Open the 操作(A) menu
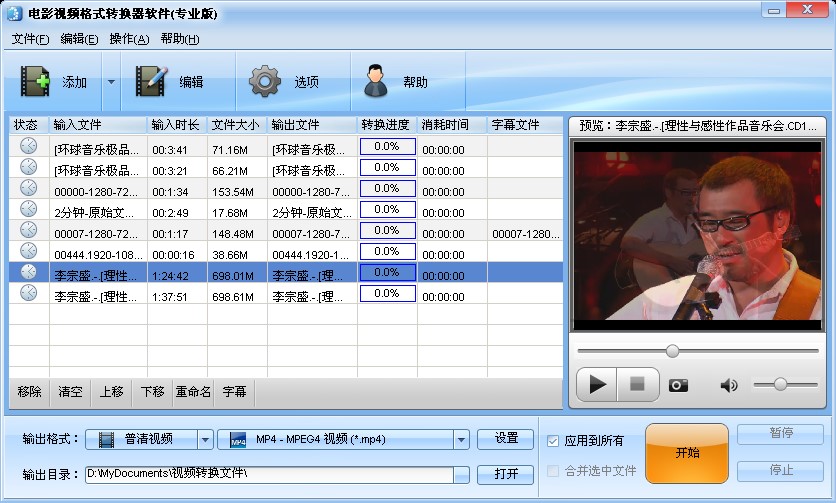The height and width of the screenshot is (503, 836). [129, 39]
